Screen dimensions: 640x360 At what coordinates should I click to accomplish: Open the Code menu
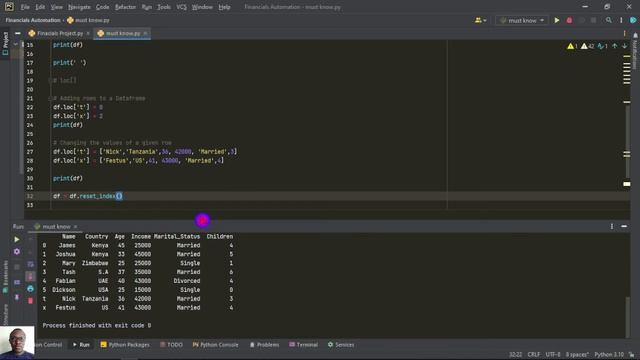point(102,7)
